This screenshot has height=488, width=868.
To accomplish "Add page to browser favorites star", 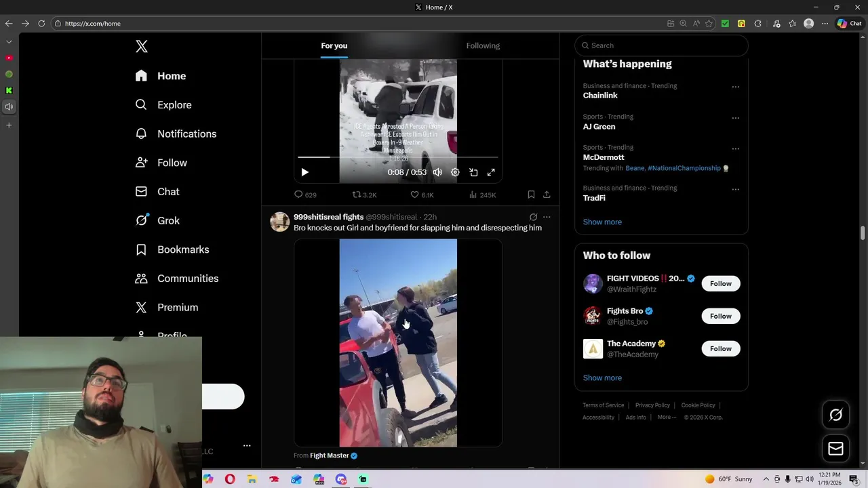I will click(709, 23).
